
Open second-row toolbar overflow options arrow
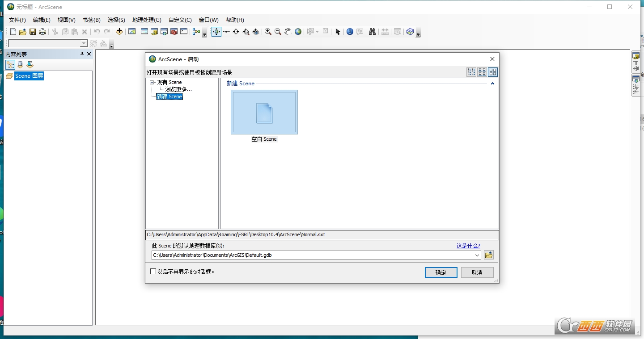click(111, 45)
